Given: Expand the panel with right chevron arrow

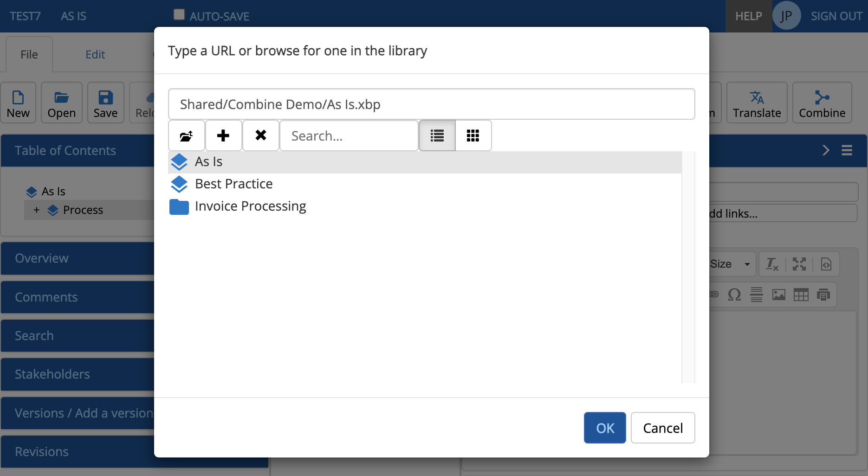Looking at the screenshot, I should click(x=826, y=150).
